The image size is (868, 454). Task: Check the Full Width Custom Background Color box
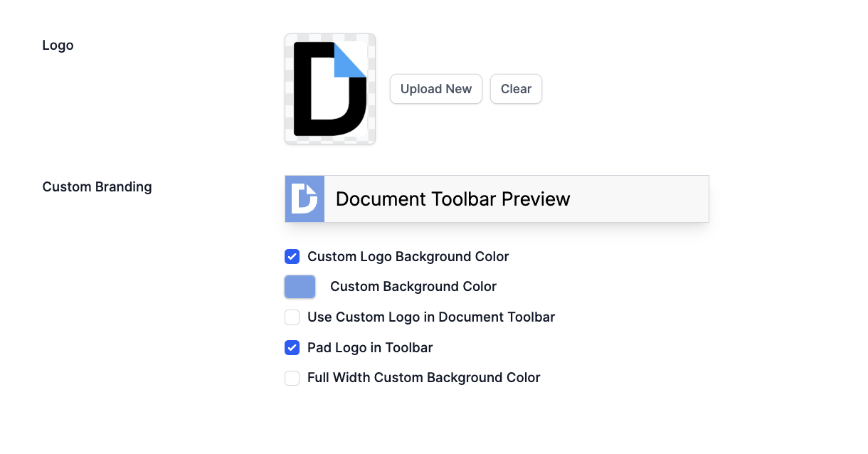(292, 378)
